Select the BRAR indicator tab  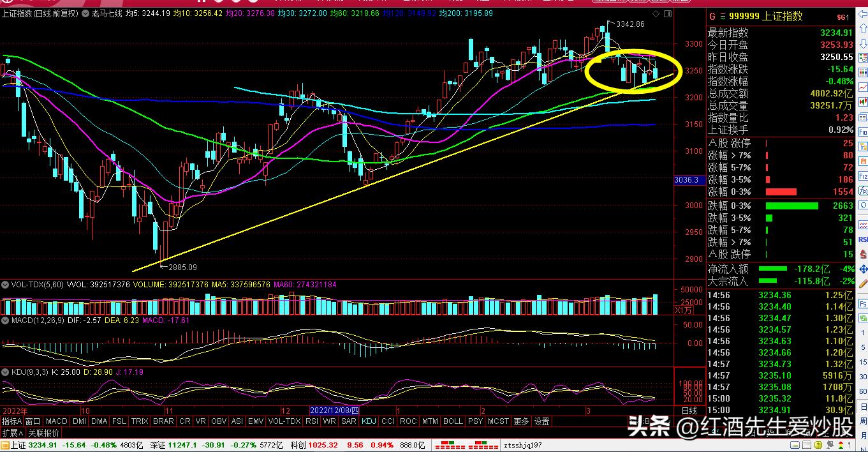(163, 421)
